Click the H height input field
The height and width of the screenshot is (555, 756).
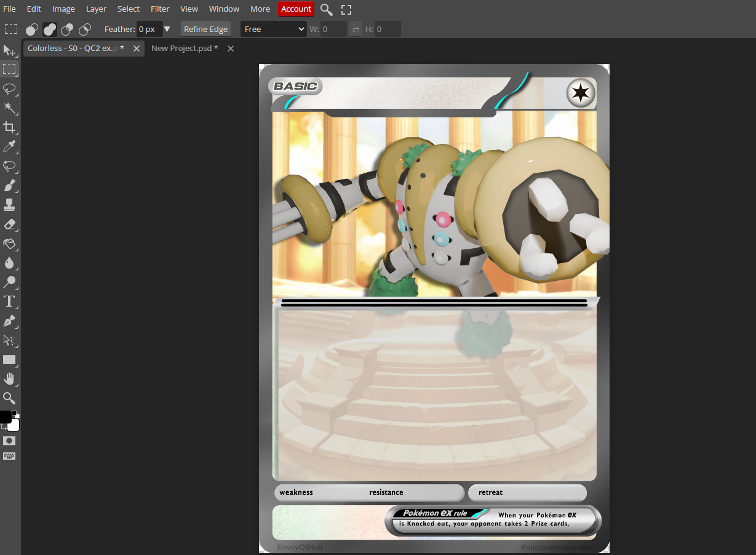pos(388,29)
